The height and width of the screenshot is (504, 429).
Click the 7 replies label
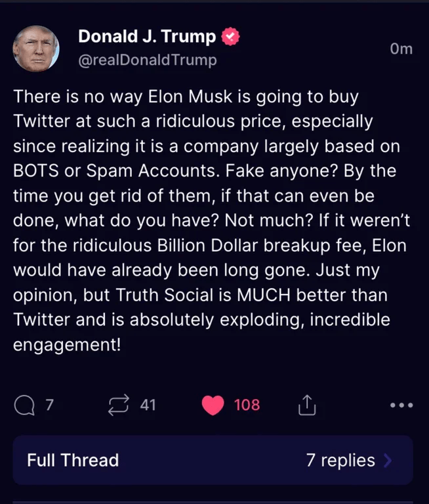[340, 460]
